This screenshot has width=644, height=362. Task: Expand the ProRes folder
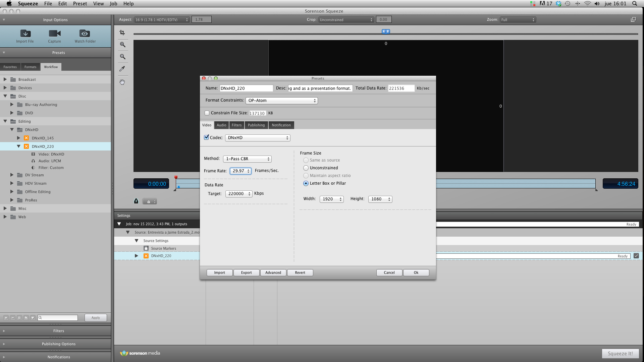pyautogui.click(x=12, y=200)
